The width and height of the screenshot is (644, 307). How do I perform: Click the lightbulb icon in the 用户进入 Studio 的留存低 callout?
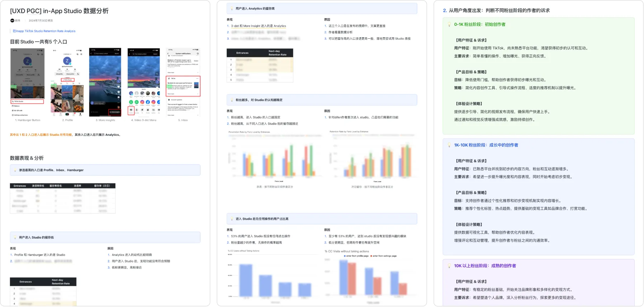coord(15,238)
